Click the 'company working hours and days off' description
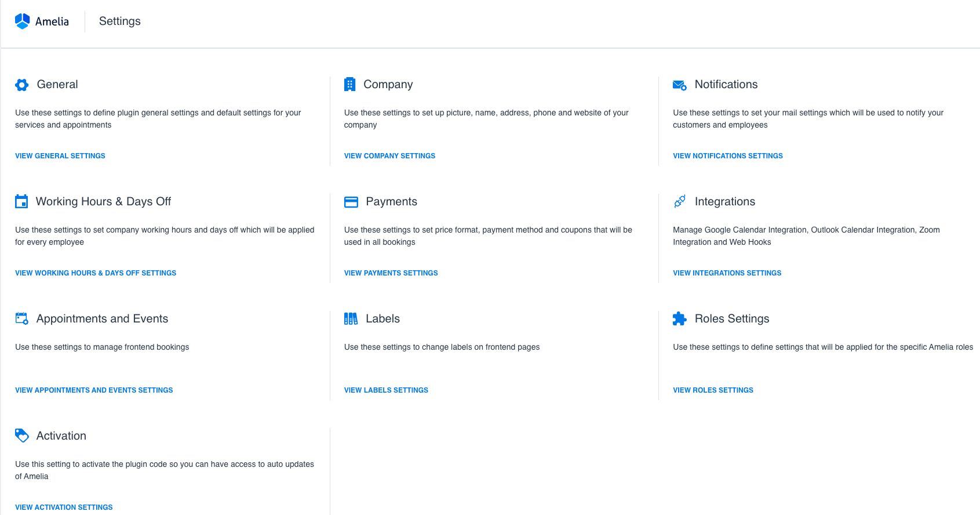This screenshot has height=515, width=980. 165,236
